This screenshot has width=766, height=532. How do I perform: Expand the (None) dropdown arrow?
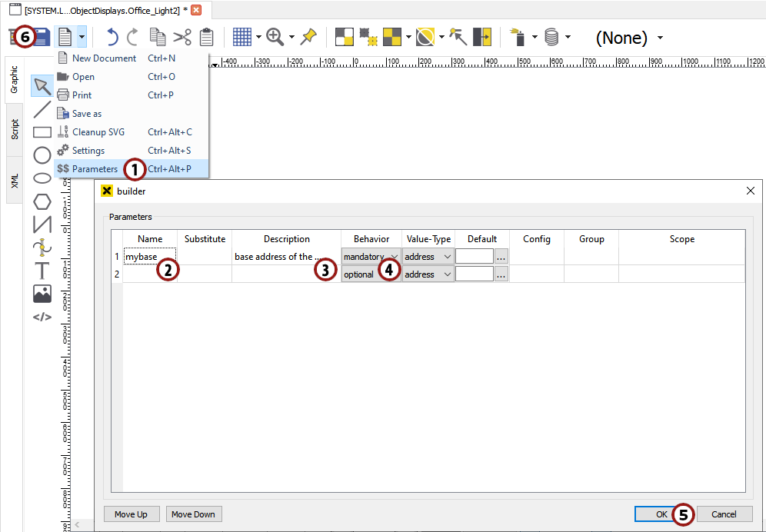[x=660, y=38]
